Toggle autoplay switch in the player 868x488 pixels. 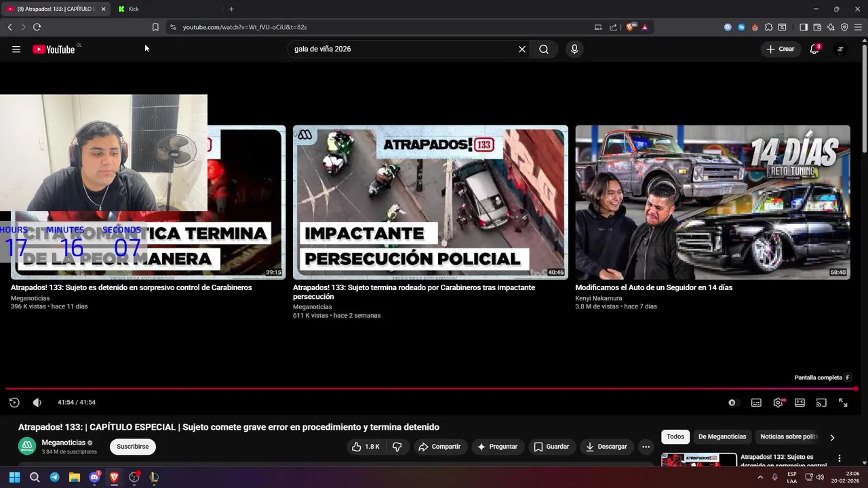[732, 403]
